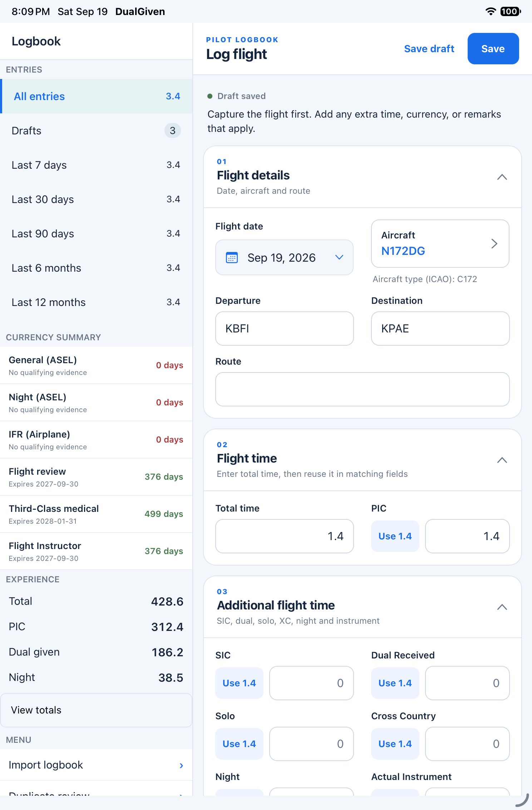The height and width of the screenshot is (810, 532).
Task: Click Save draft link
Action: 429,49
